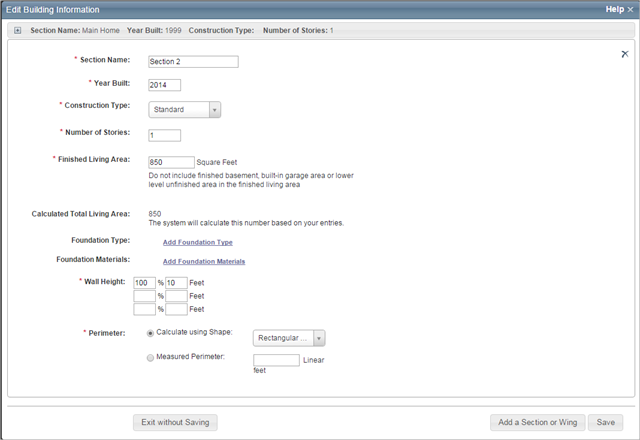This screenshot has width=640, height=440.
Task: Click the first Wall Height feet field
Action: [176, 283]
